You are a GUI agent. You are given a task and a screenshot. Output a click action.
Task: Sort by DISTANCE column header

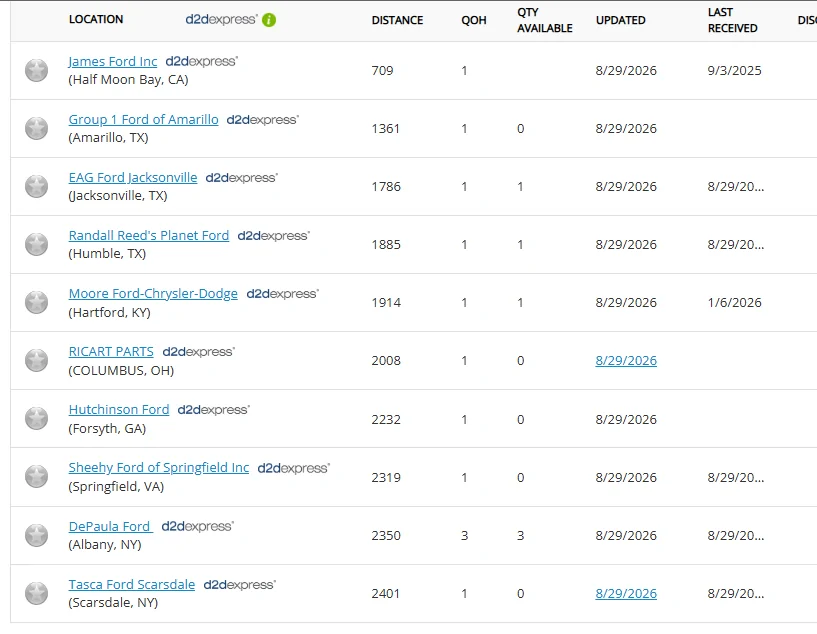pos(397,20)
